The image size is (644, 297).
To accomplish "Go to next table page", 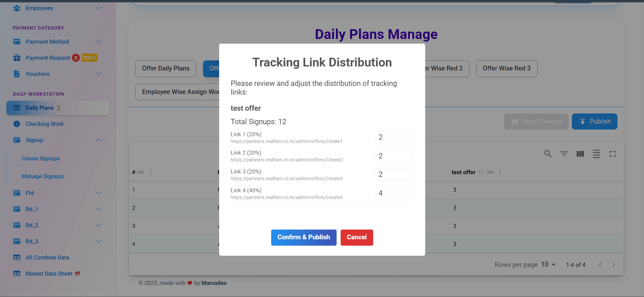I will click(613, 264).
